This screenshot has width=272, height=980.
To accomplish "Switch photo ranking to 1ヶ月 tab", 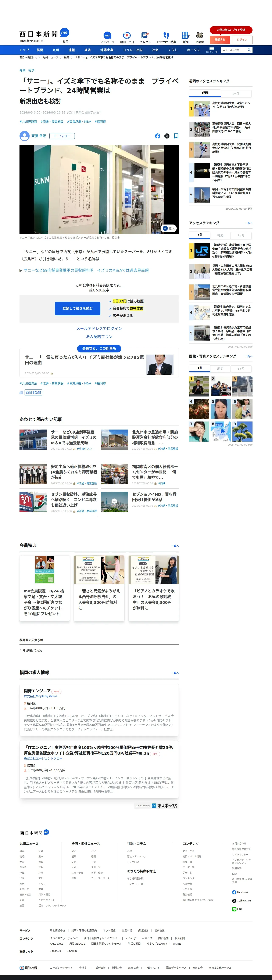I will 241,368.
